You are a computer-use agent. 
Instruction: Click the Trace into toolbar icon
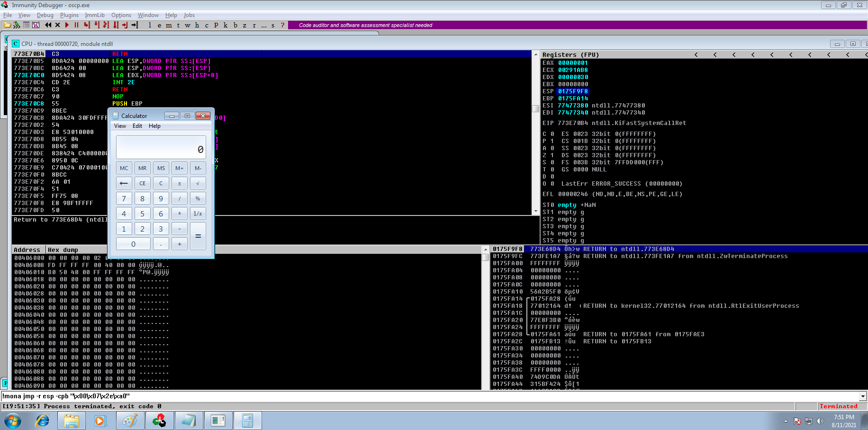[106, 25]
